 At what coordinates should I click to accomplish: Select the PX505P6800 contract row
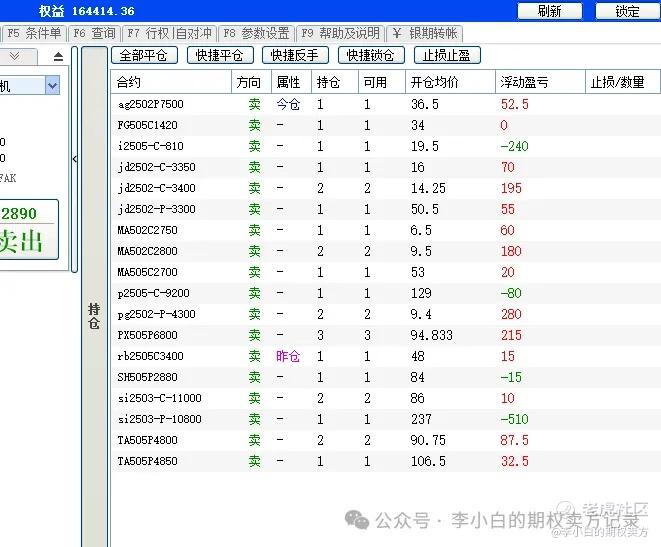tap(385, 335)
